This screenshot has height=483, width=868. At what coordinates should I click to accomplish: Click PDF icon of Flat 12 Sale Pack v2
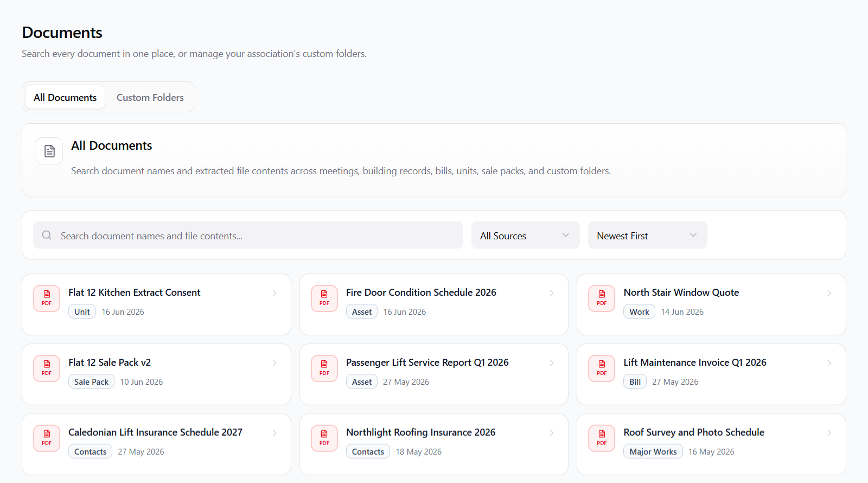47,368
